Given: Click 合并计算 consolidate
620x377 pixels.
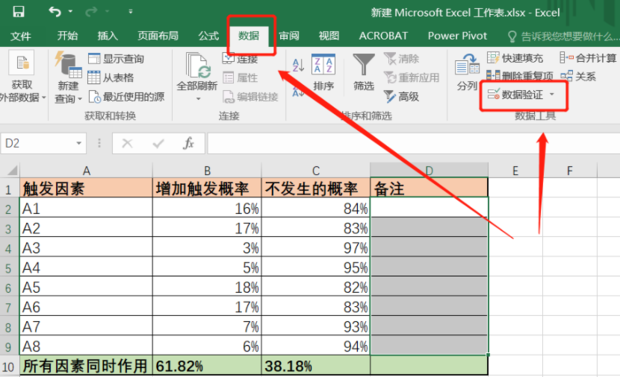Looking at the screenshot, I should (588, 58).
